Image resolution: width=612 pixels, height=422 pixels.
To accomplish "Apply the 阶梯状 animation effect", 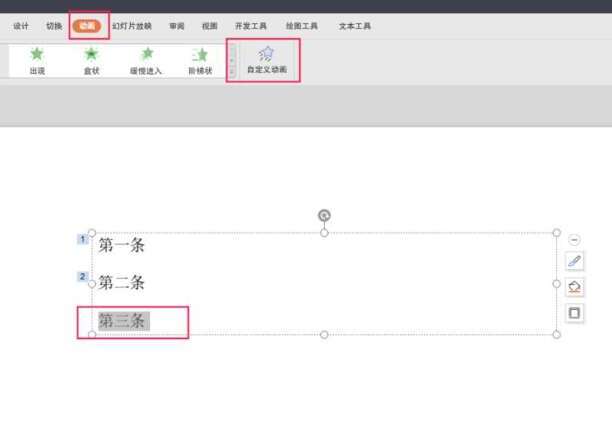I will [x=200, y=61].
